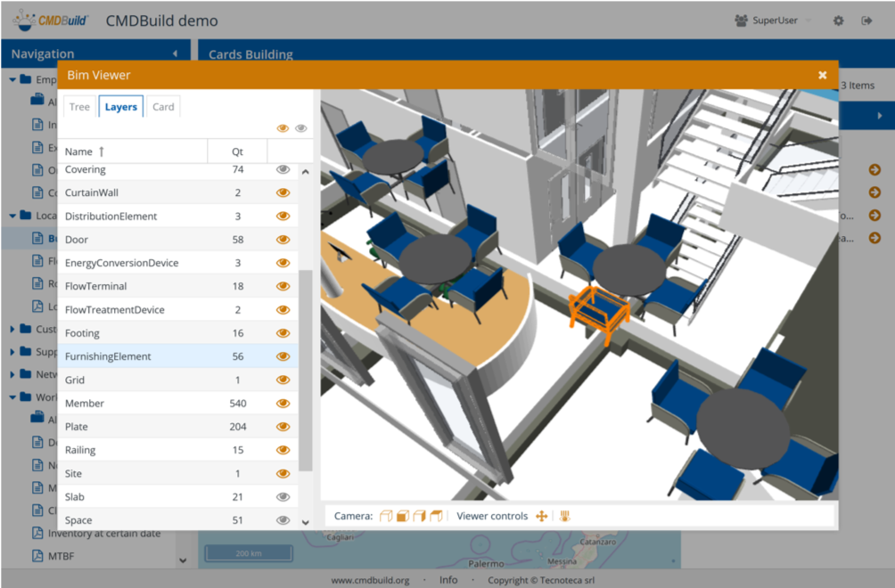Collapse the navigation panel with arrow
Image resolution: width=895 pixels, height=588 pixels.
175,54
